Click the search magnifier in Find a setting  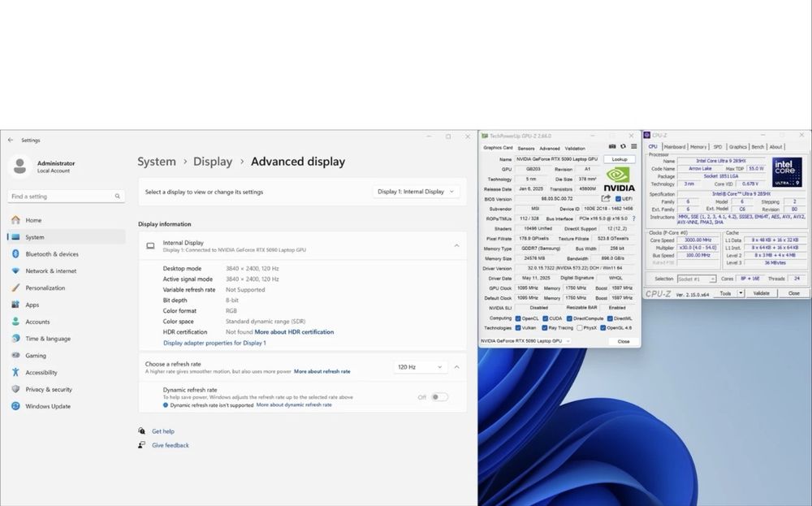118,197
